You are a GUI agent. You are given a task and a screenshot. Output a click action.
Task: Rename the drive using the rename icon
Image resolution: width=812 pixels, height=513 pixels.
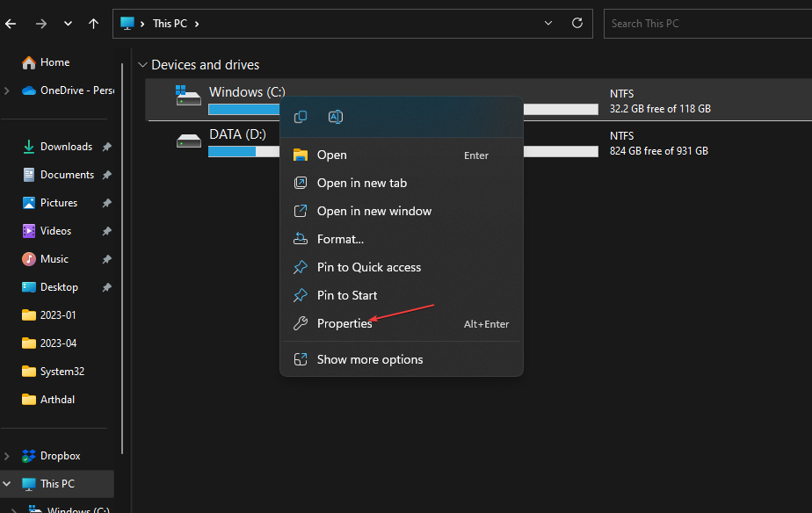(x=335, y=116)
